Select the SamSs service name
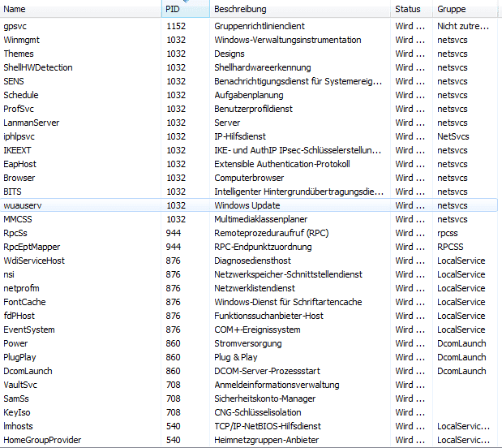 16,398
